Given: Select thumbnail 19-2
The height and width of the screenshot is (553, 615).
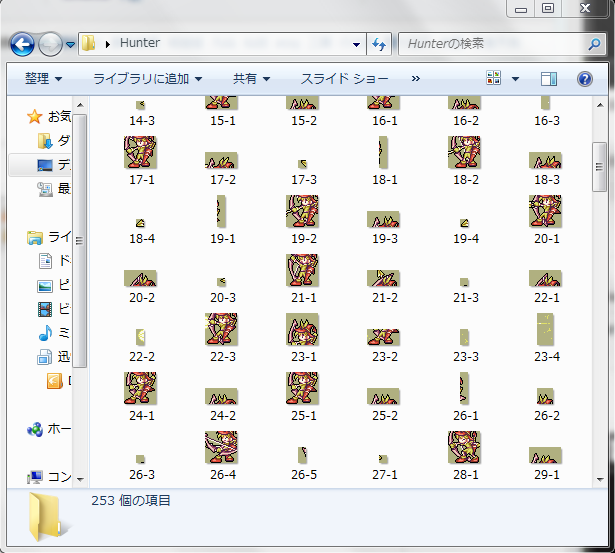Looking at the screenshot, I should pyautogui.click(x=302, y=211).
